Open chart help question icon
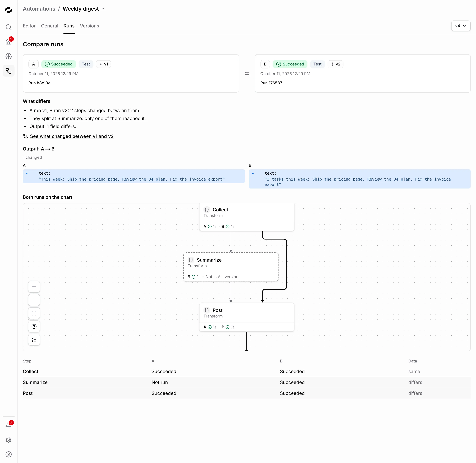 (x=34, y=326)
